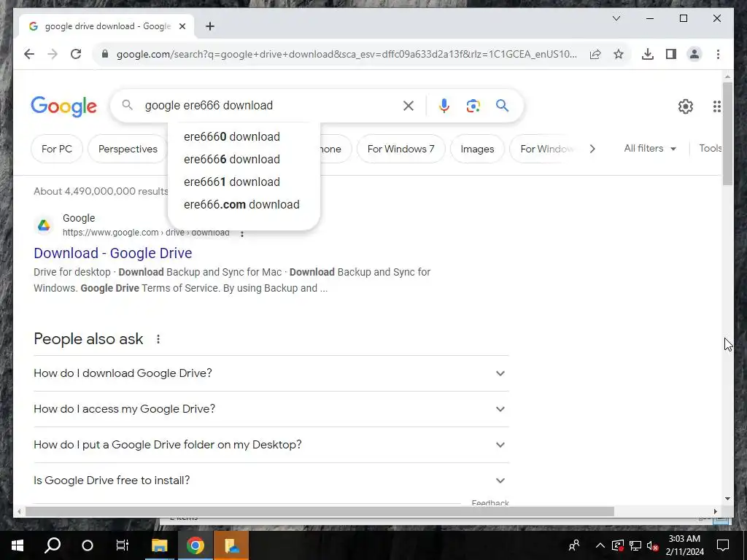Open Google quick settings gear
The height and width of the screenshot is (560, 747).
(x=685, y=106)
